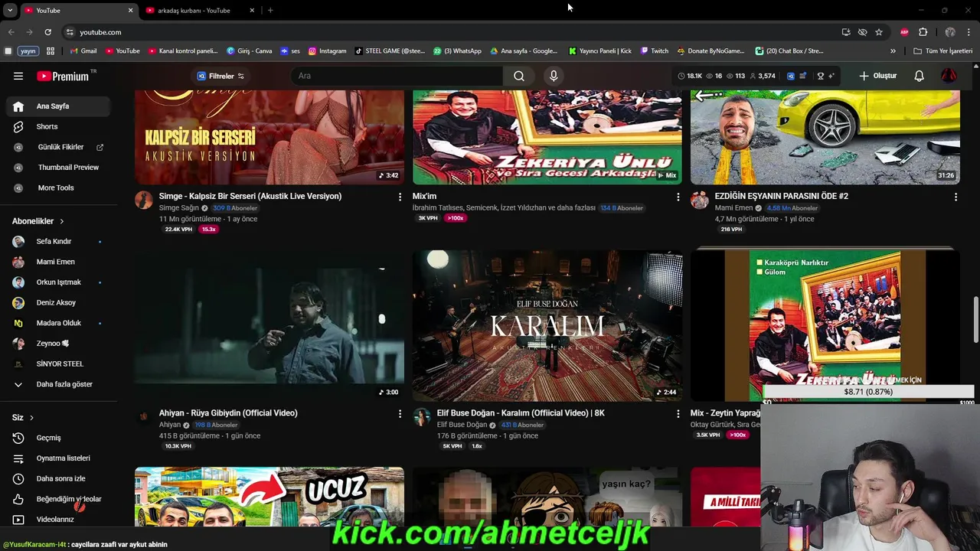Viewport: 980px width, 551px height.
Task: Expand the Siz section chevron
Action: pos(31,418)
